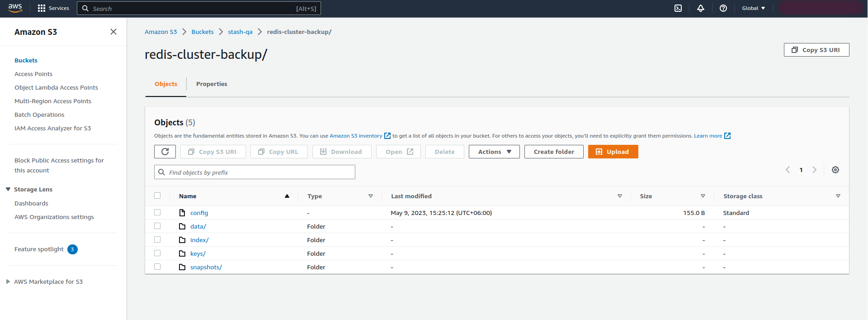Toggle the select all objects checkbox
868x320 pixels.
[x=157, y=196]
